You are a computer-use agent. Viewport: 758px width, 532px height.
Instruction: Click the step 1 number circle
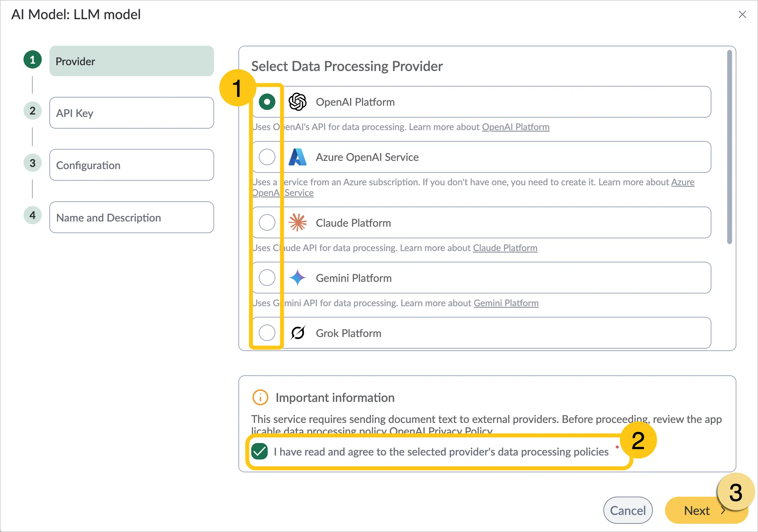32,60
